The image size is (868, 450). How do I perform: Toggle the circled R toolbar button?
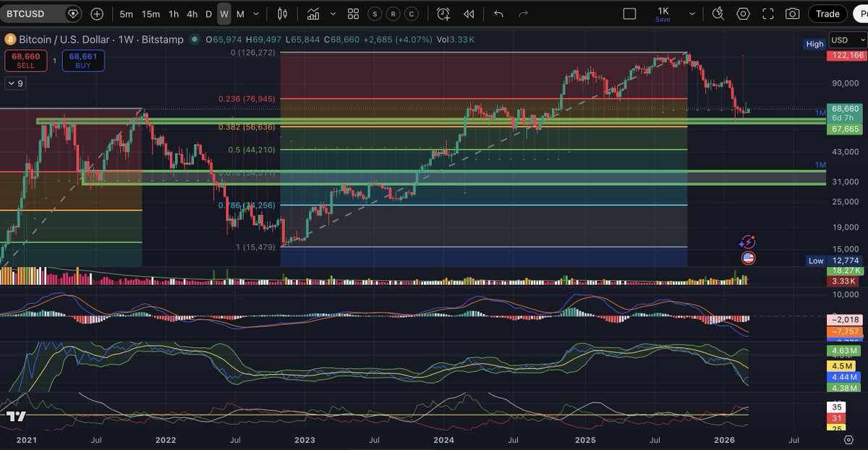(x=393, y=14)
